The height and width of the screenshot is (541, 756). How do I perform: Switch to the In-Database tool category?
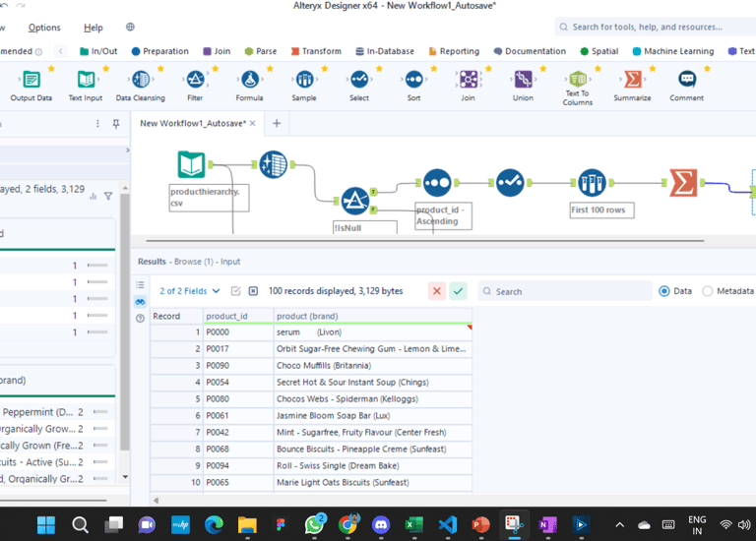385,51
